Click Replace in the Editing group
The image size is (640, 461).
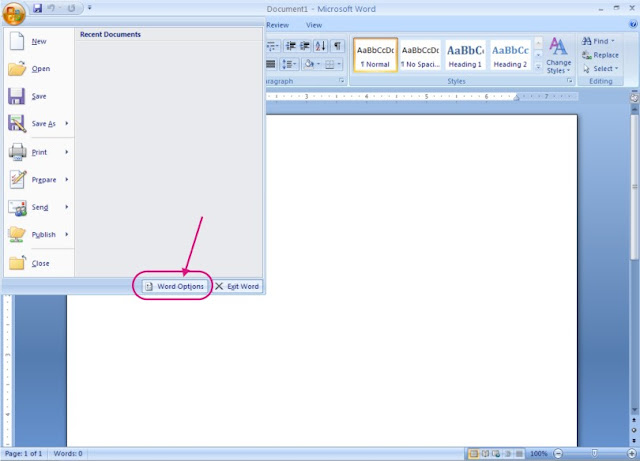[600, 55]
